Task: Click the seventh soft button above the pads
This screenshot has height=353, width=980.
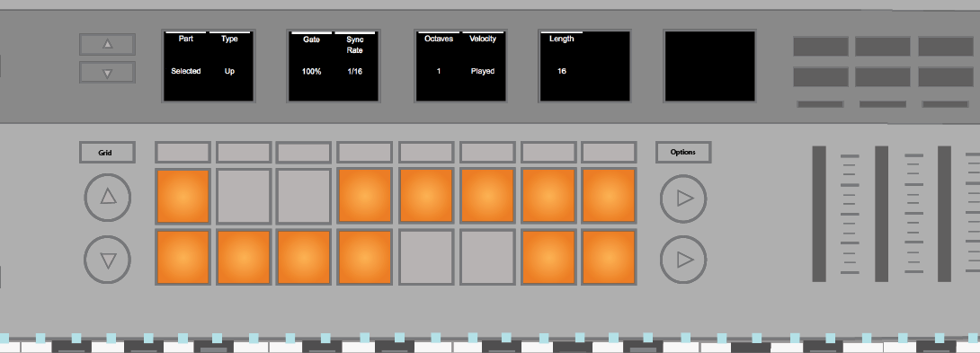Action: point(548,153)
